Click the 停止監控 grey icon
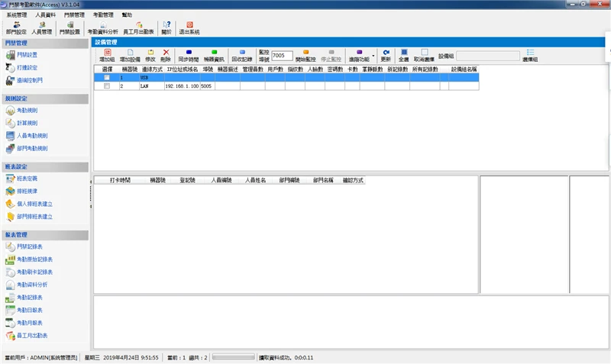 [x=331, y=56]
